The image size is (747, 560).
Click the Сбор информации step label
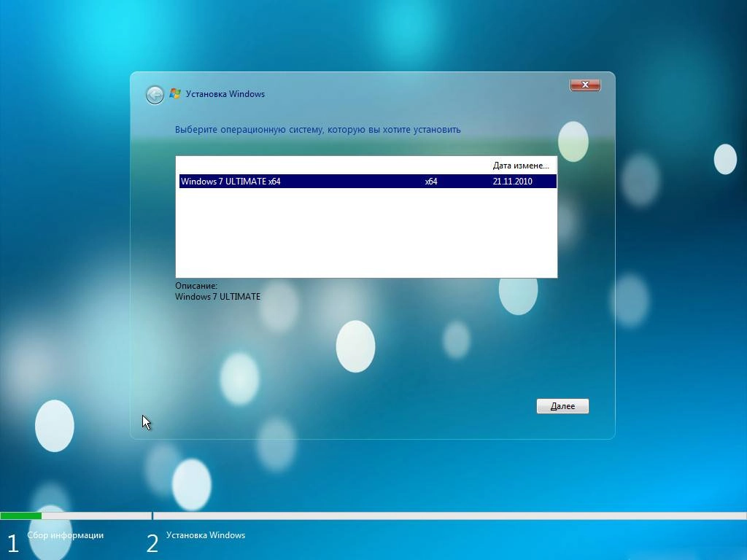[x=65, y=535]
